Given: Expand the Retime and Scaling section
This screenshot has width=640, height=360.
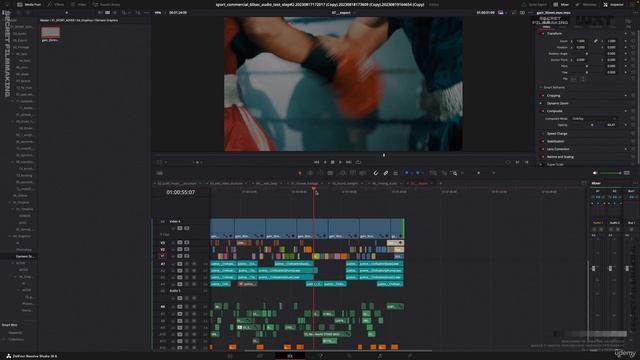Looking at the screenshot, I should point(560,157).
